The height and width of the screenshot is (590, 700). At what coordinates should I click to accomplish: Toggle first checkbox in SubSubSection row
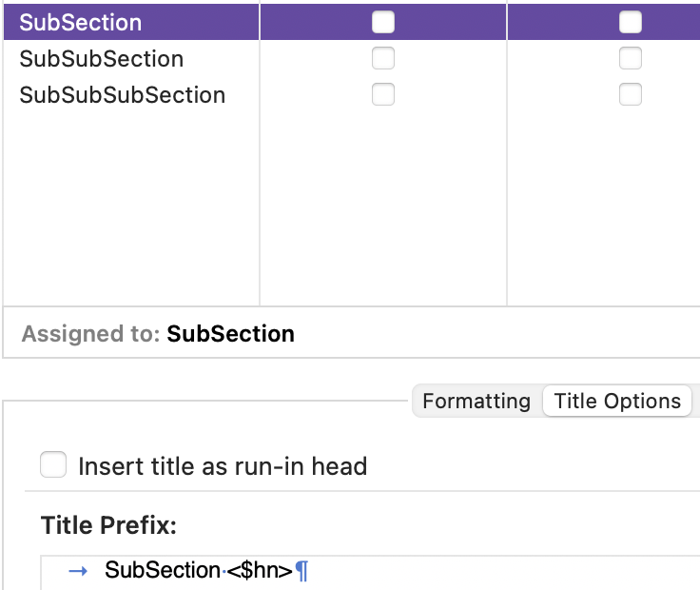point(383,58)
